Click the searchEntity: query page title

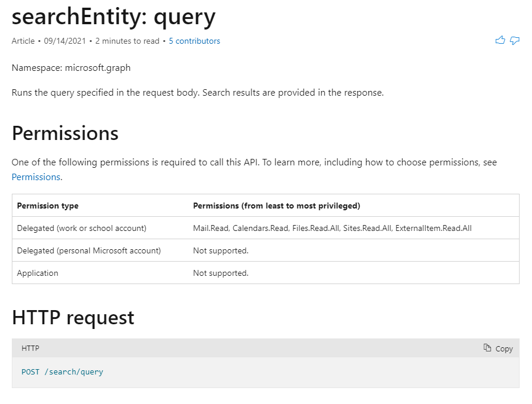(x=113, y=17)
